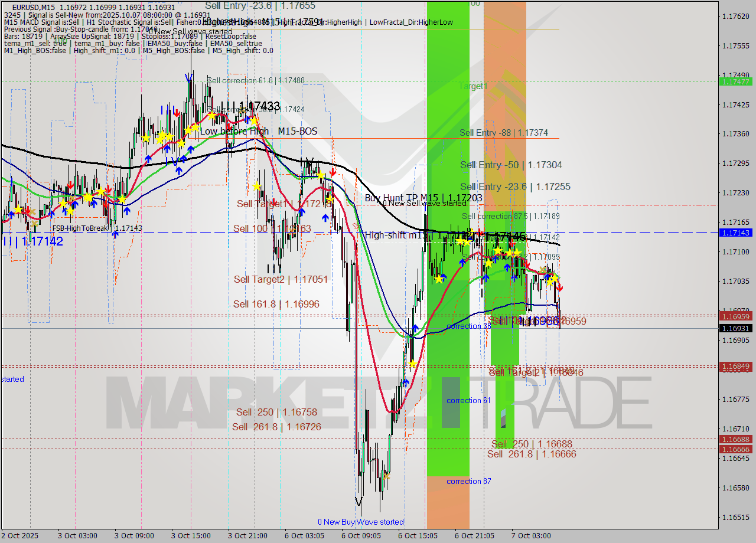This screenshot has width=756, height=543.
Task: Select the yellow star marker near Sell Target1
Action: click(256, 186)
